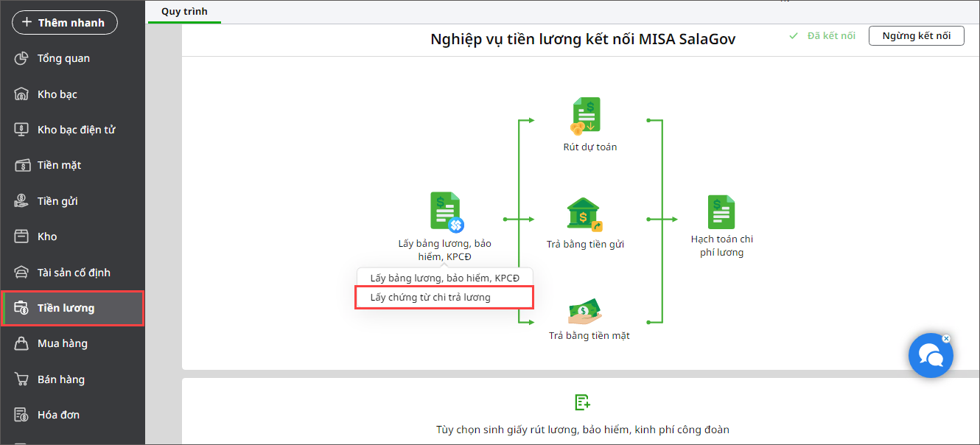Choose Lấy chứng từ chi trả lương entry
Screen dimensions: 980x445
pyautogui.click(x=444, y=297)
